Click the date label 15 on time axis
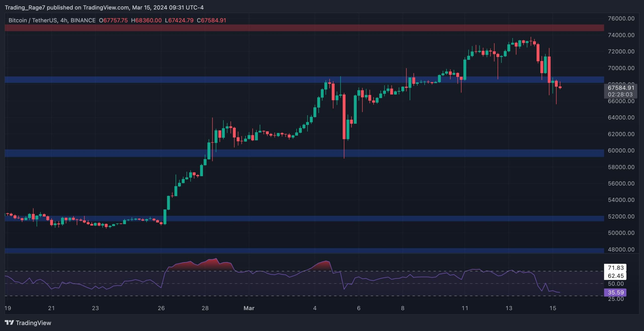The width and height of the screenshot is (644, 331). tap(553, 308)
